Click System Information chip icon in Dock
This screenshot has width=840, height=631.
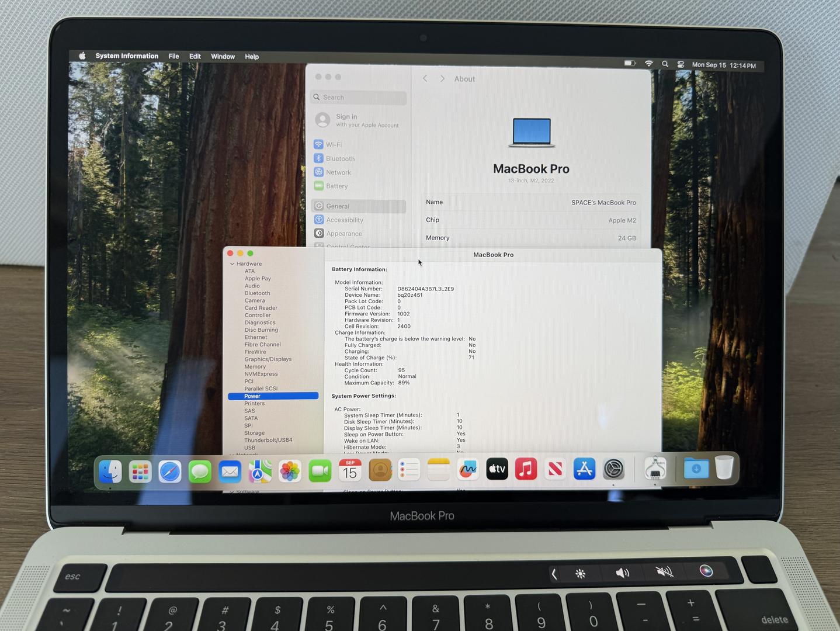pos(655,468)
